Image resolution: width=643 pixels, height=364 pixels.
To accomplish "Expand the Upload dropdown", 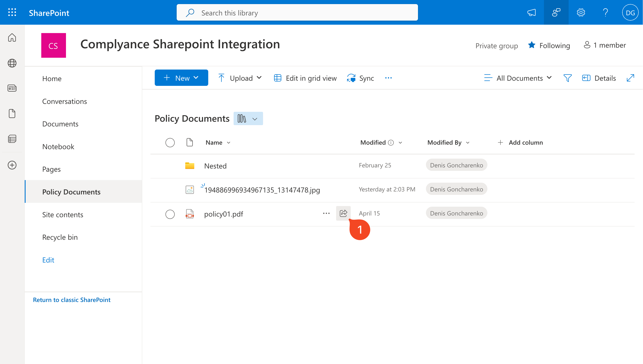I will coord(259,78).
